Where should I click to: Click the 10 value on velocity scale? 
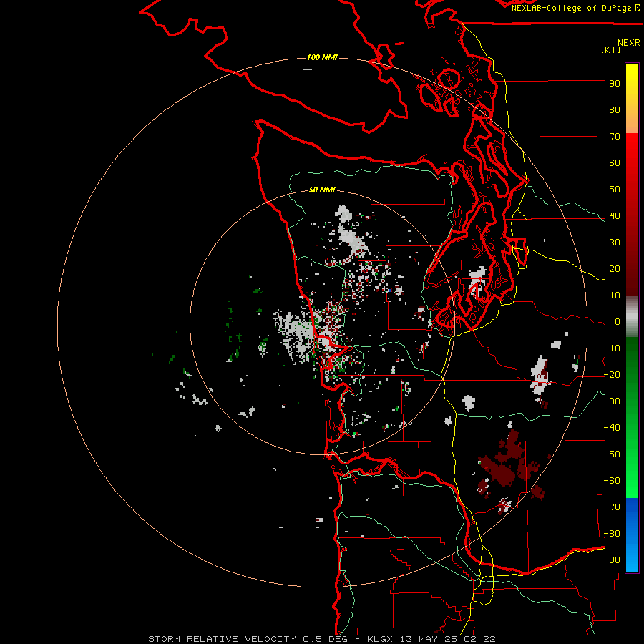[615, 296]
